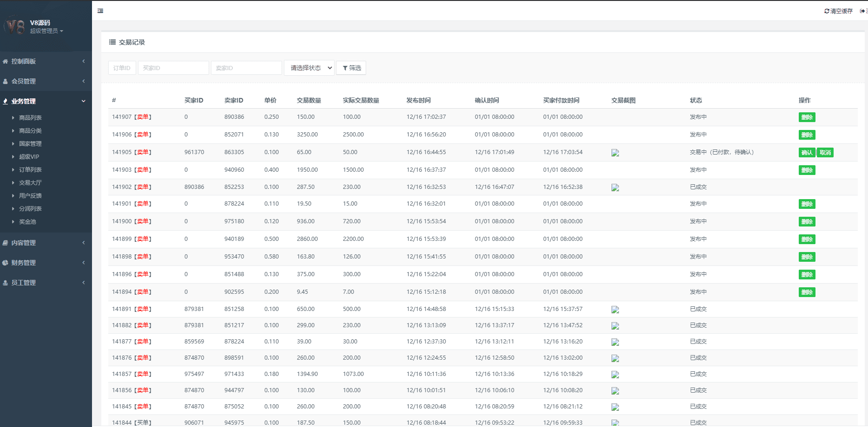This screenshot has height=427, width=868.
Task: Open the 请选择状态 status dropdown
Action: coord(309,68)
